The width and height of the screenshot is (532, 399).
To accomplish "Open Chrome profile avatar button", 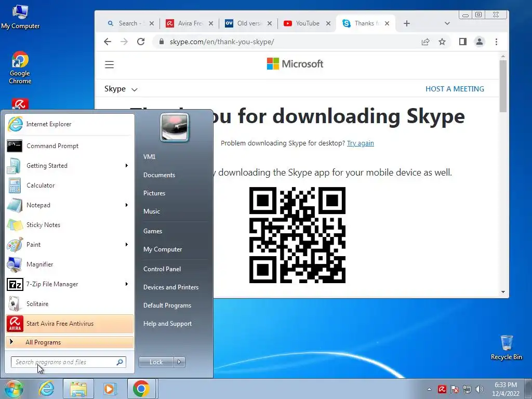I will pyautogui.click(x=480, y=42).
